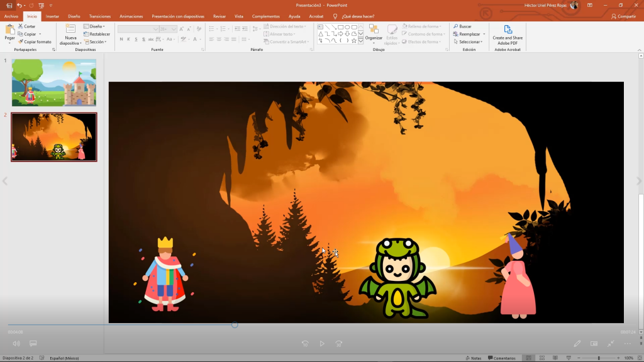Screen dimensions: 644x362
Task: Click the Undo arrow icon
Action: pyautogui.click(x=19, y=5)
